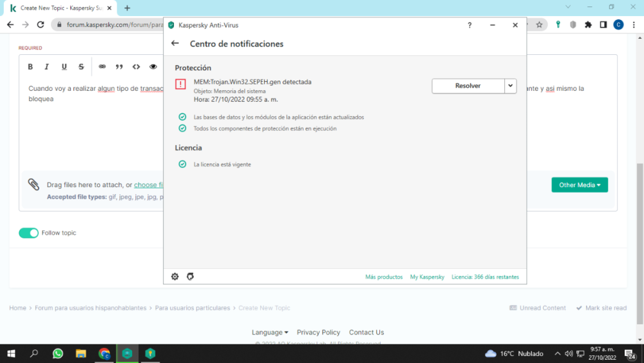
Task: Click the spoiler eye icon in editor
Action: click(153, 66)
